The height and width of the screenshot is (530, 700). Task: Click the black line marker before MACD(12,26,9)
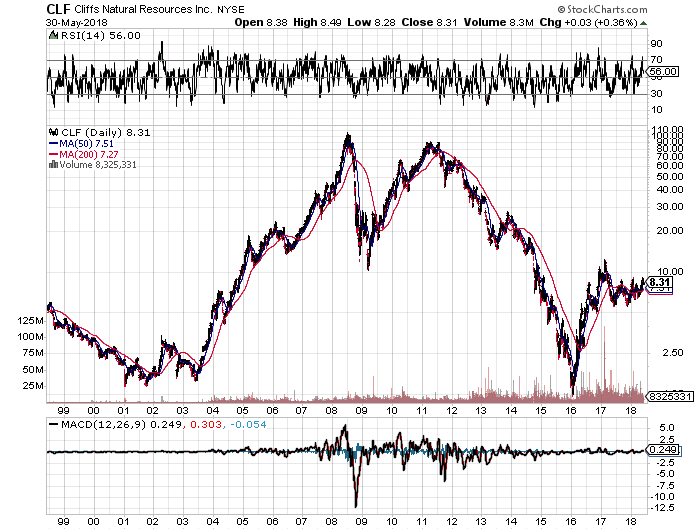click(x=54, y=424)
